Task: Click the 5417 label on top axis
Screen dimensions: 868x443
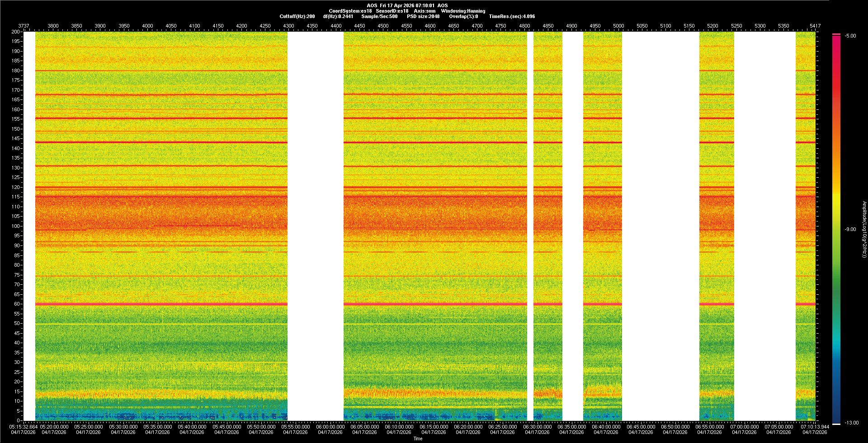Action: click(x=815, y=26)
